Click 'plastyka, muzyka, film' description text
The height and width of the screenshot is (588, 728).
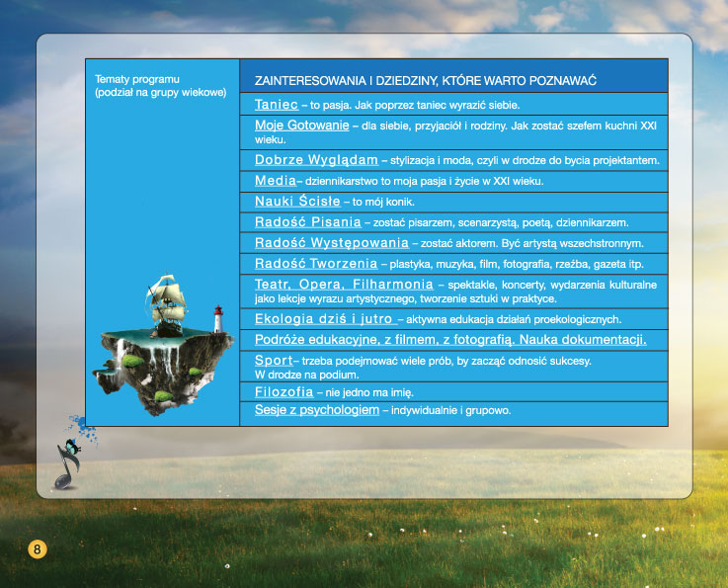click(x=444, y=264)
